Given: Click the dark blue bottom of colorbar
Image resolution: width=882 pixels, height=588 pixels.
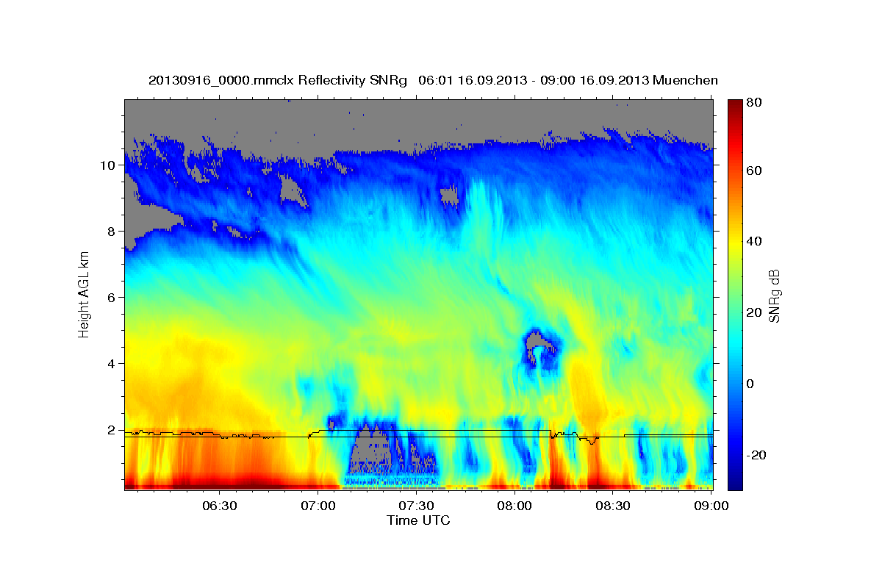Looking at the screenshot, I should pos(735,481).
